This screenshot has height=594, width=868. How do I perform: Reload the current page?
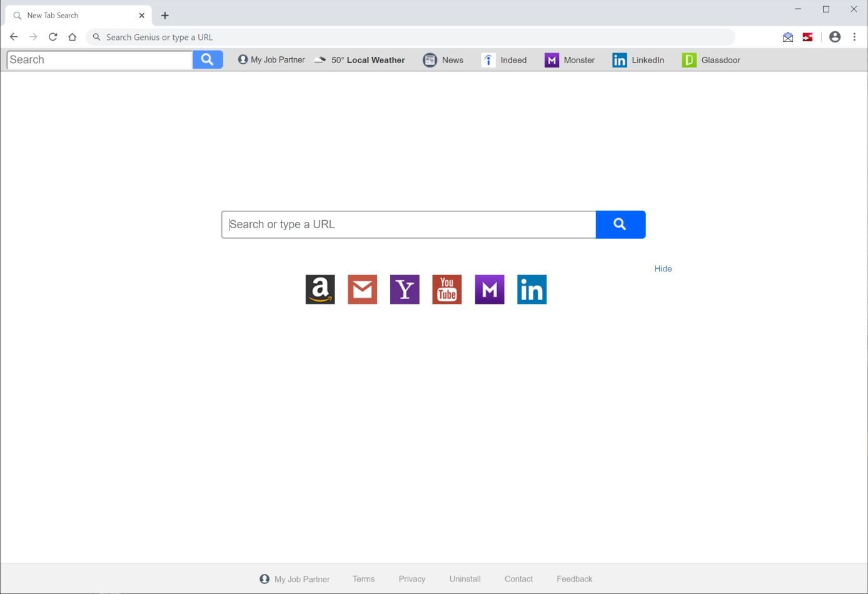[x=53, y=37]
